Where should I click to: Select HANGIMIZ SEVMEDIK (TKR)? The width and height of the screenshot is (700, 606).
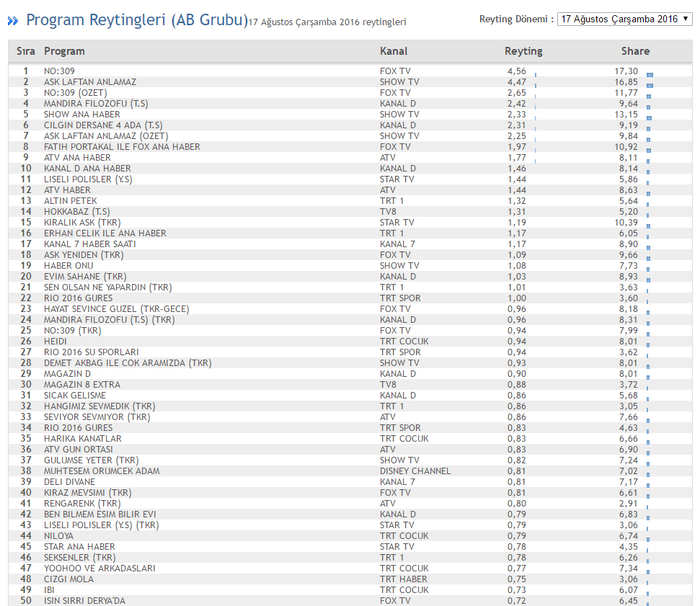point(99,406)
